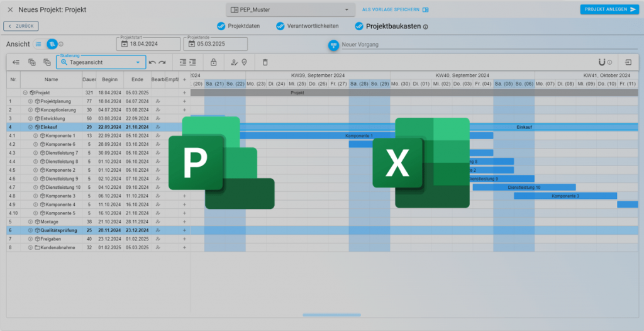Screen dimensions: 644x331
Task: Click the editor icon in Einkauf row
Action: pyautogui.click(x=158, y=127)
